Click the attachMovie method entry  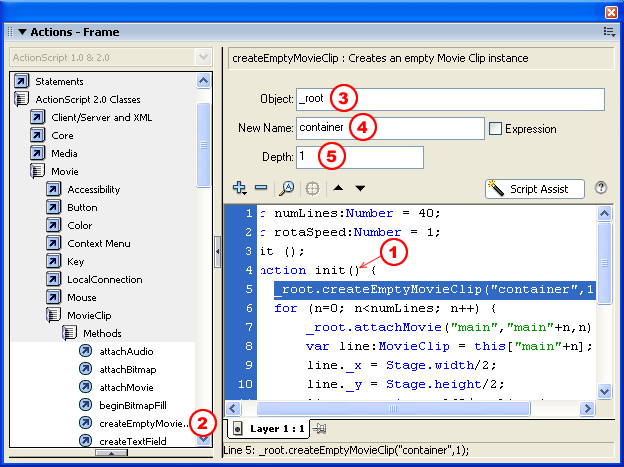(x=126, y=387)
